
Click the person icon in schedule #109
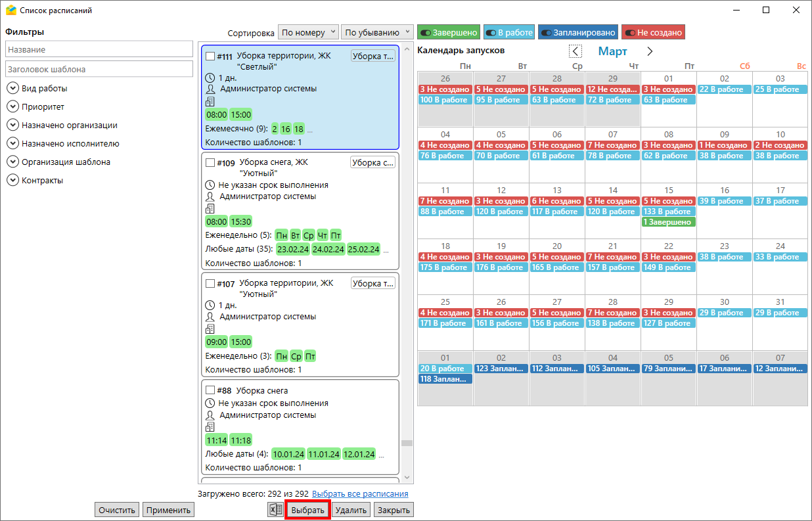point(210,196)
